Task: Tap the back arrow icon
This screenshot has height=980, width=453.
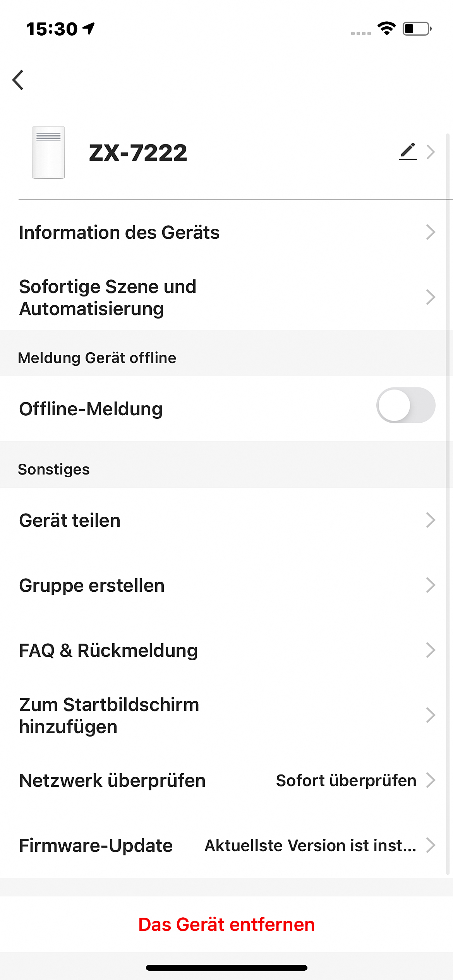Action: point(18,80)
